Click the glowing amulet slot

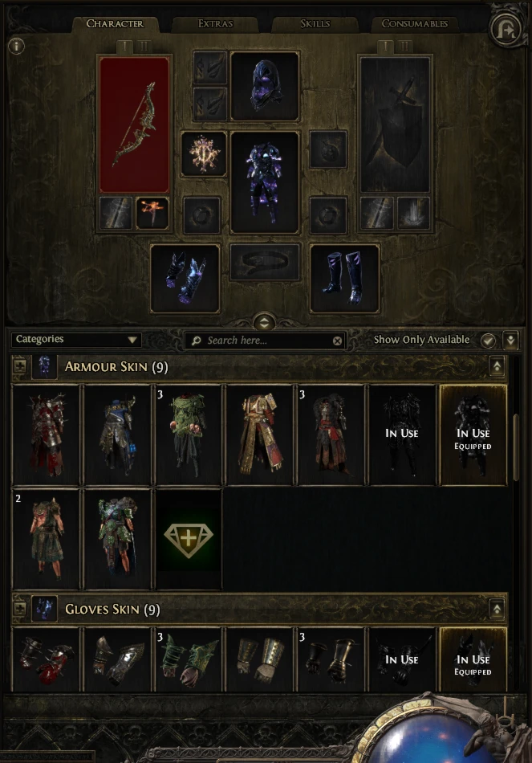coord(203,153)
